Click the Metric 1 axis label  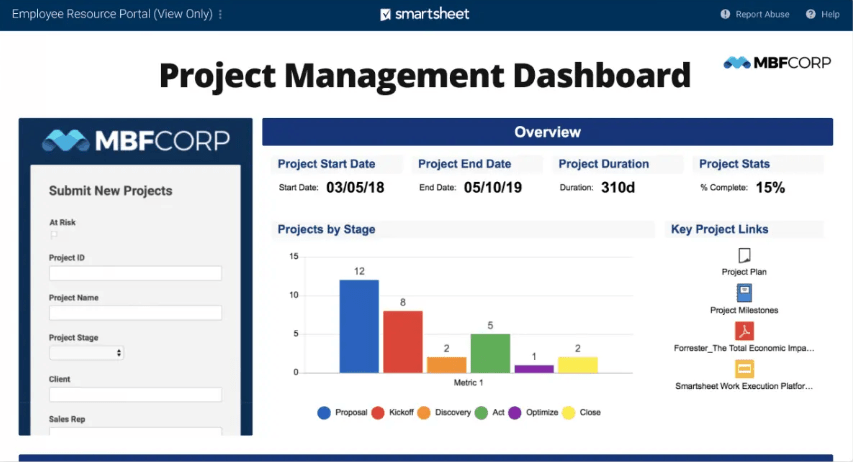468,383
